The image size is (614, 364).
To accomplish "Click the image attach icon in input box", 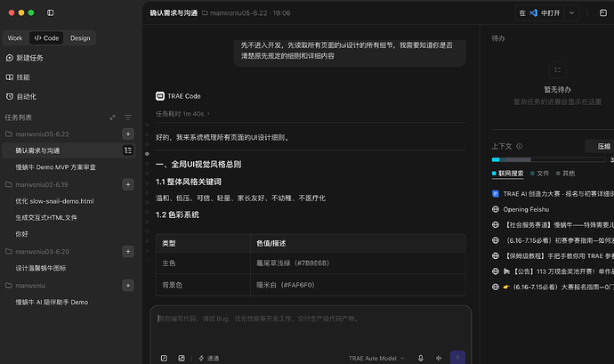I will pyautogui.click(x=182, y=358).
